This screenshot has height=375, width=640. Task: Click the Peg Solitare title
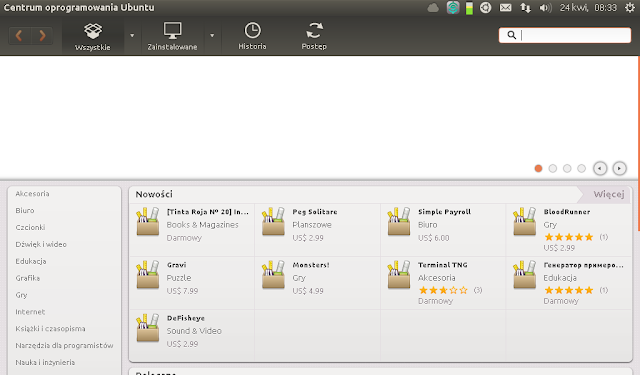click(315, 212)
